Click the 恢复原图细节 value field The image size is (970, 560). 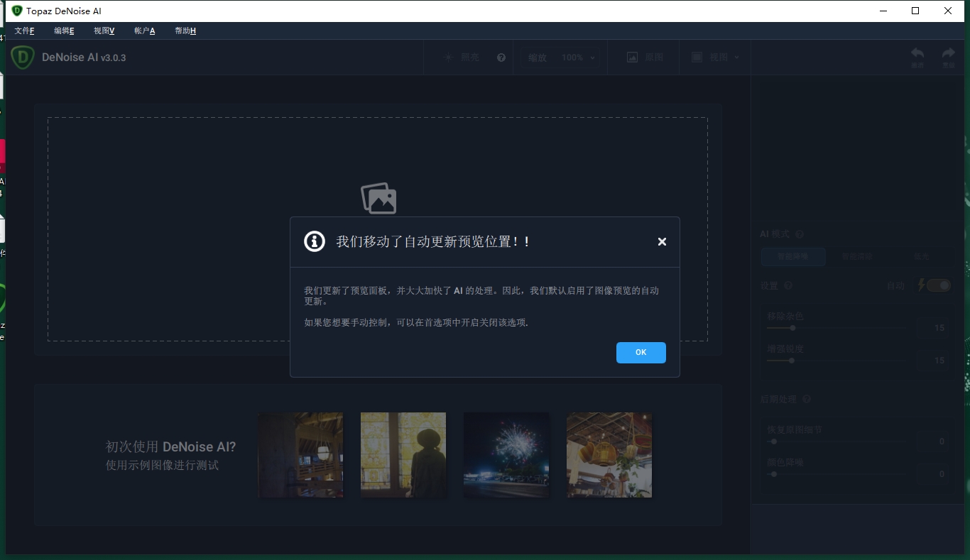click(x=932, y=441)
